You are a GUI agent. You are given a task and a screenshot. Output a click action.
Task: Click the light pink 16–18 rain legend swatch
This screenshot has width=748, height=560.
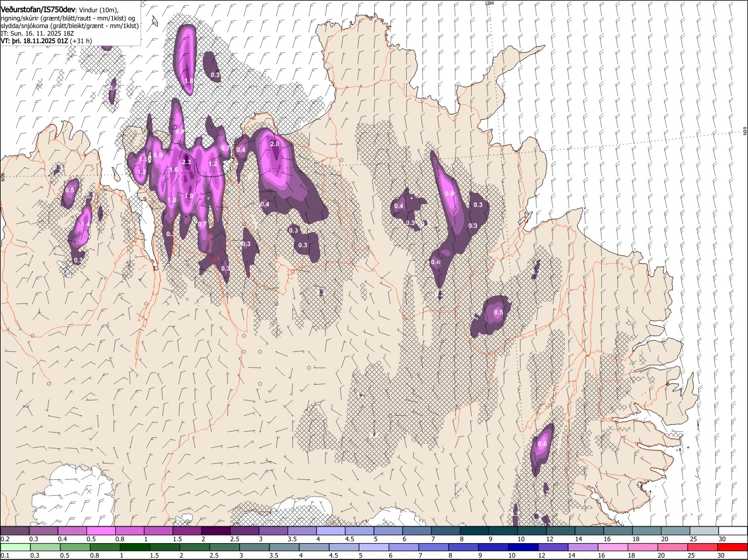[614, 548]
